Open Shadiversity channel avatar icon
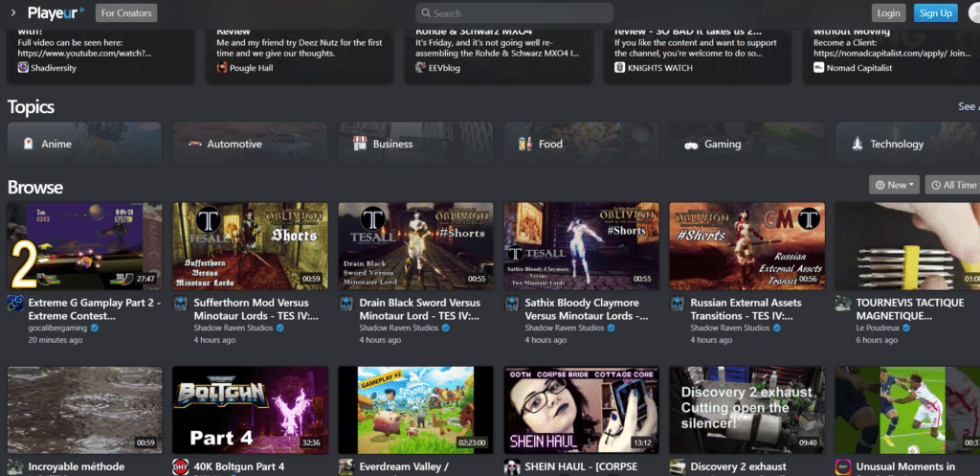The width and height of the screenshot is (980, 476). point(23,68)
